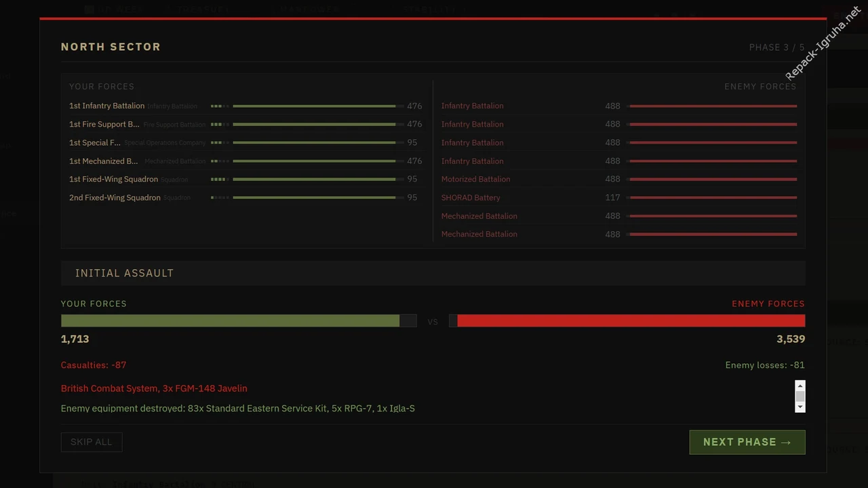Click the Enemy equipment destroyed line
The width and height of the screenshot is (868, 488).
[x=238, y=408]
